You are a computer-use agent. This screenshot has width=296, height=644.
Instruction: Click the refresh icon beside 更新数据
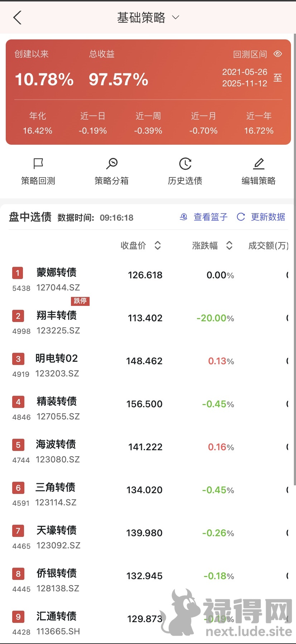coord(241,217)
